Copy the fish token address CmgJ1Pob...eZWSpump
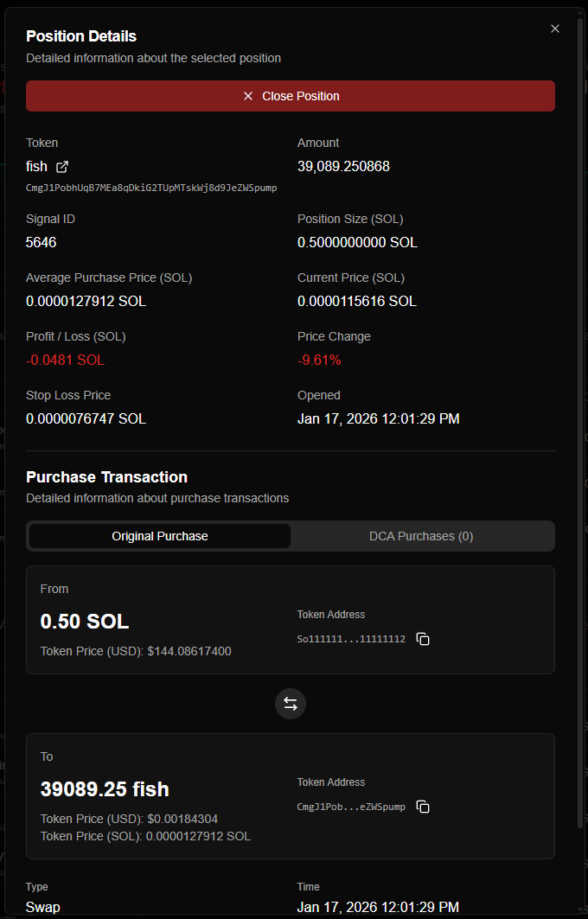 point(423,807)
